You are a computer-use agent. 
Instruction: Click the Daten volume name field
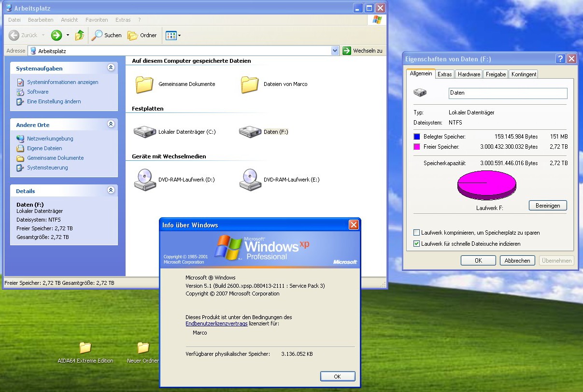pos(508,93)
